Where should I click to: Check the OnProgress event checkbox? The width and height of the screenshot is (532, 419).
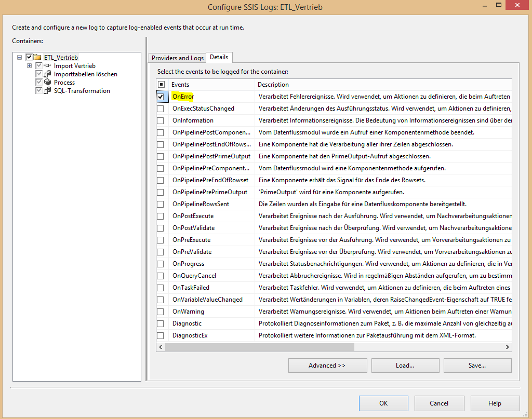(x=161, y=264)
